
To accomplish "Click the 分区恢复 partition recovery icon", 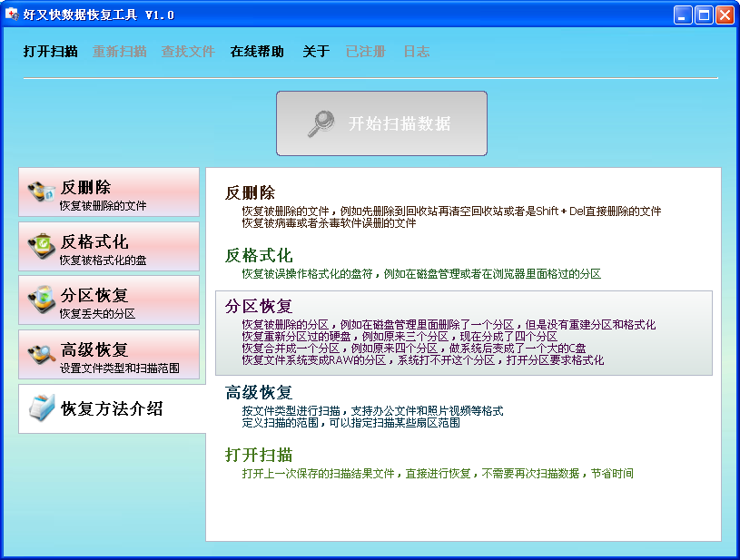I will click(41, 298).
